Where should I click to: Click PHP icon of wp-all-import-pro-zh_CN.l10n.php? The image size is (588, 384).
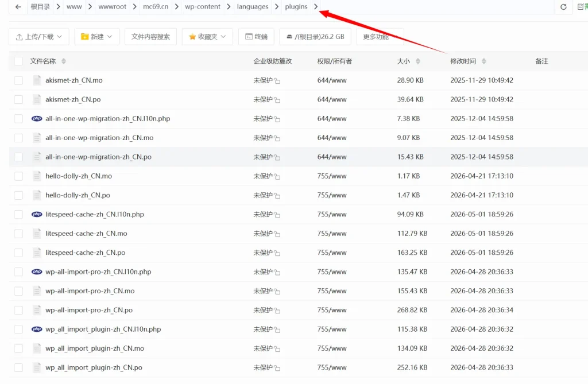tap(37, 271)
